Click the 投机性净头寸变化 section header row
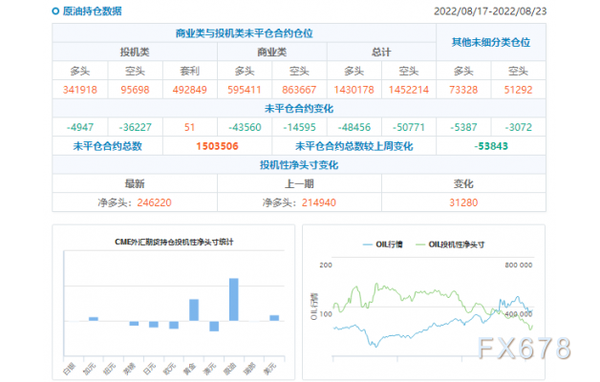Screen dimensions: 600x382 pyautogui.click(x=299, y=165)
